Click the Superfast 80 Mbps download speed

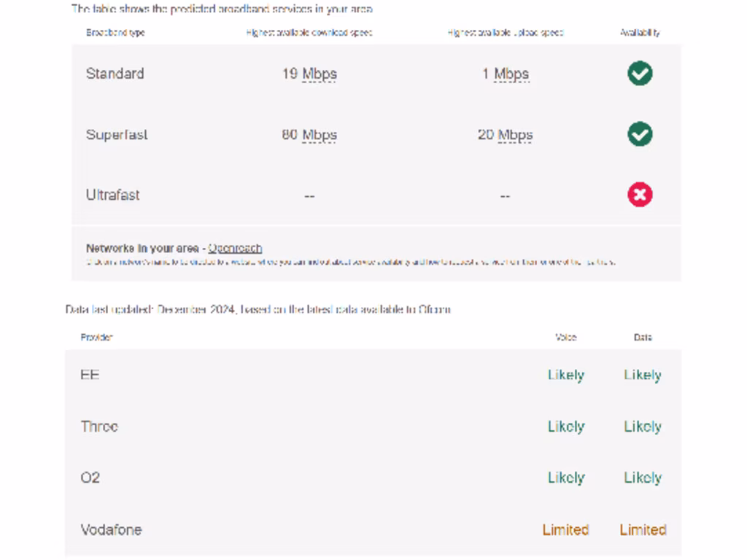coord(309,135)
